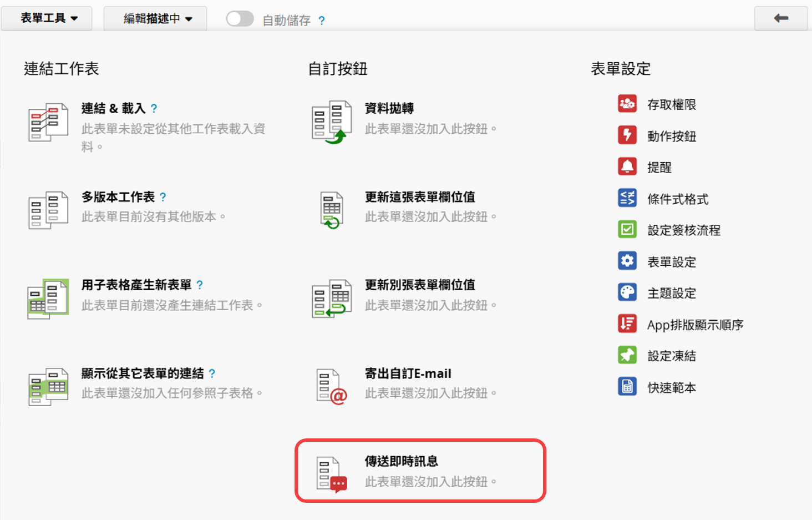Open 提醒 reminder bell icon
The width and height of the screenshot is (812, 520).
(627, 166)
